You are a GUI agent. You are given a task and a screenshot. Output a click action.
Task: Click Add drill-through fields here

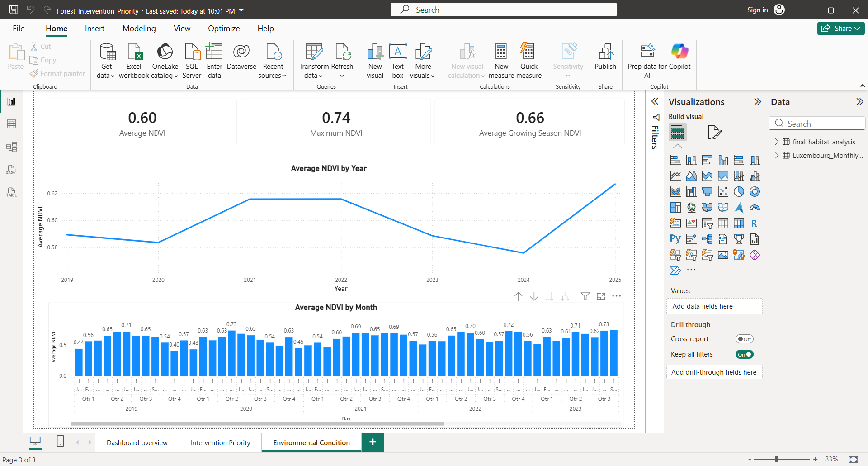pos(714,372)
